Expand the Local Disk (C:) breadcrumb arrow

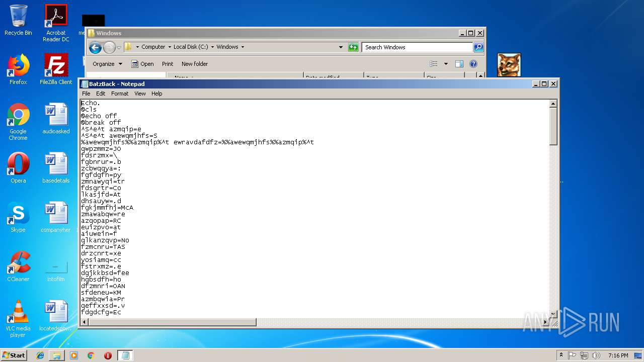[x=212, y=47]
